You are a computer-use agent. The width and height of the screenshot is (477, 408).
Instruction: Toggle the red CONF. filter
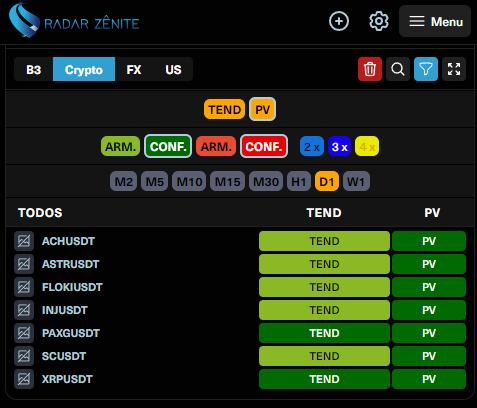(x=264, y=146)
